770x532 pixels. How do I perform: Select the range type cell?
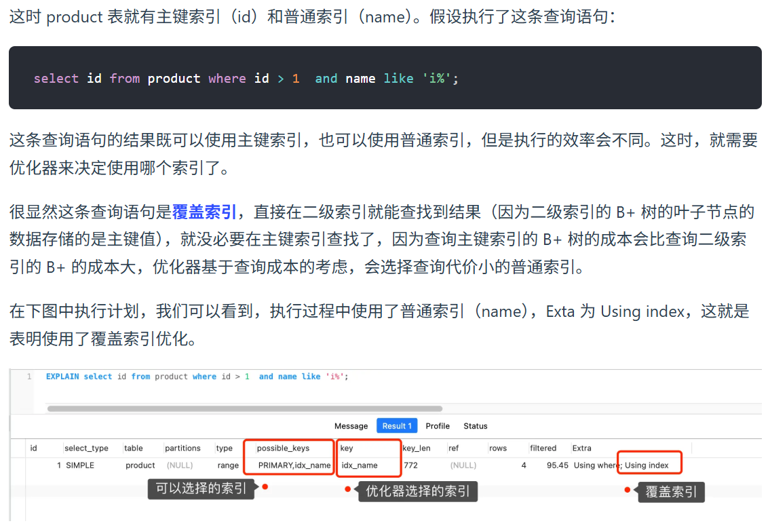[228, 465]
